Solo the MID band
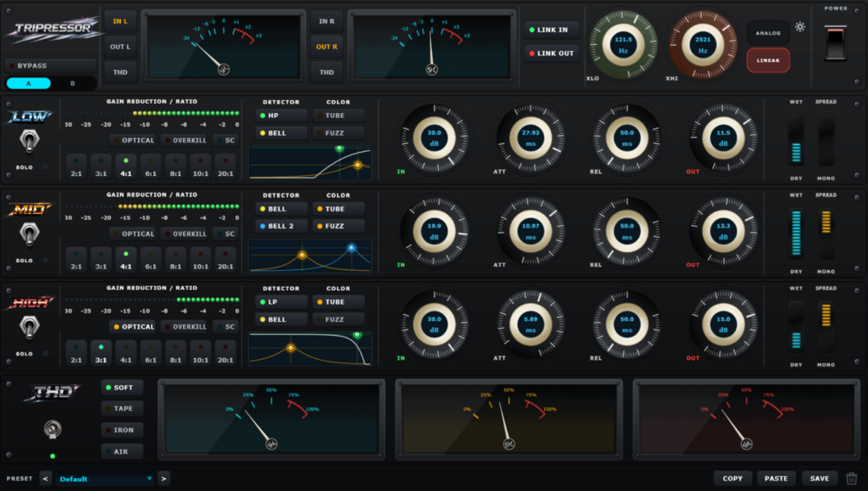This screenshot has height=491, width=868. tap(46, 261)
